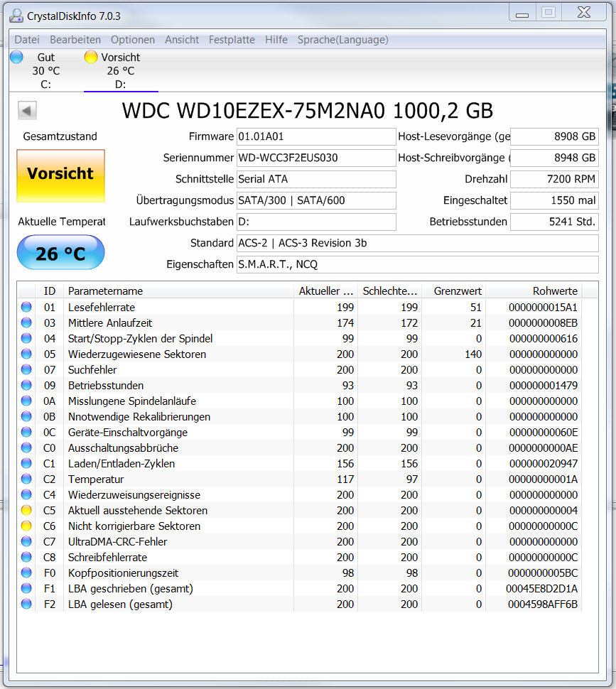Screen dimensions: 616x689
Task: Click status orb for Wiederzugewiesene Sektoren
Action: point(26,354)
